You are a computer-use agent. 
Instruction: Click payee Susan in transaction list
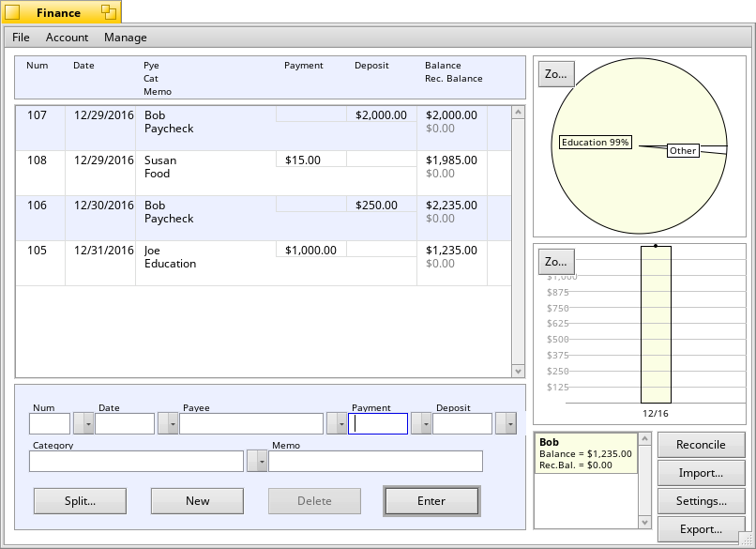160,160
